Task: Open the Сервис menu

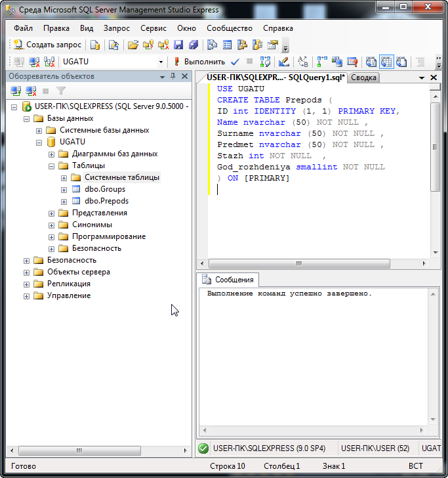Action: [153, 28]
